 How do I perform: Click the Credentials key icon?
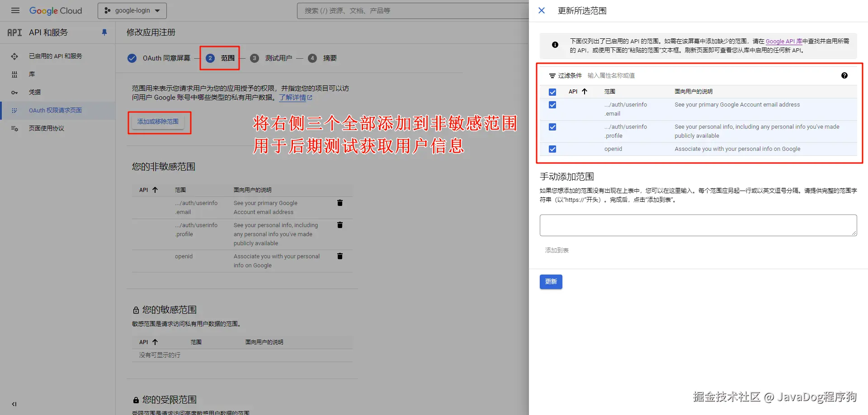pos(14,92)
